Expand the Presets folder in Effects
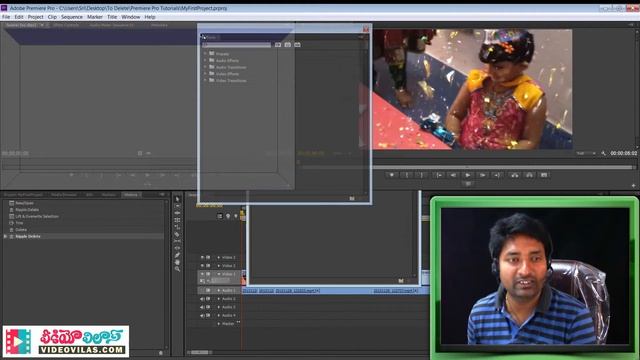This screenshot has width=640, height=360. [205, 53]
